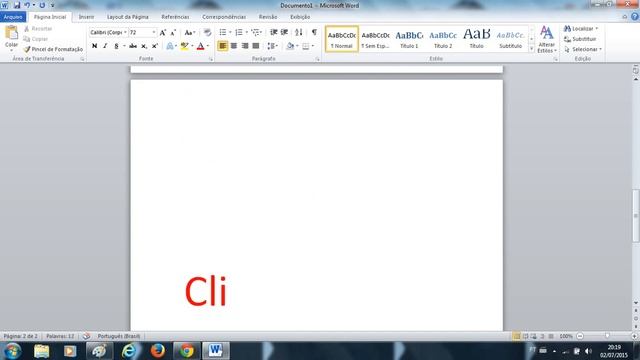Screen dimensions: 640x360
Task: Switch to Inserir tab
Action: pos(86,17)
